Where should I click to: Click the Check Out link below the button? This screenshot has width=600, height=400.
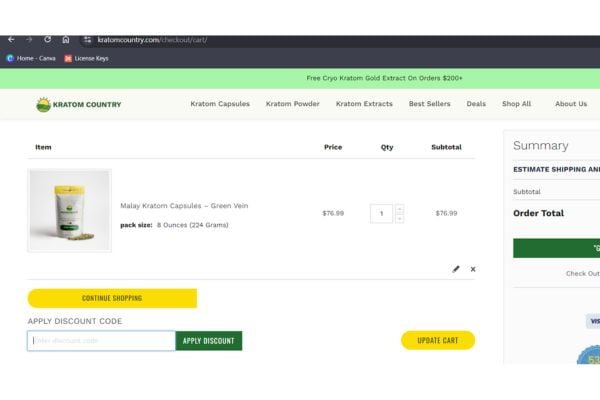click(x=583, y=273)
